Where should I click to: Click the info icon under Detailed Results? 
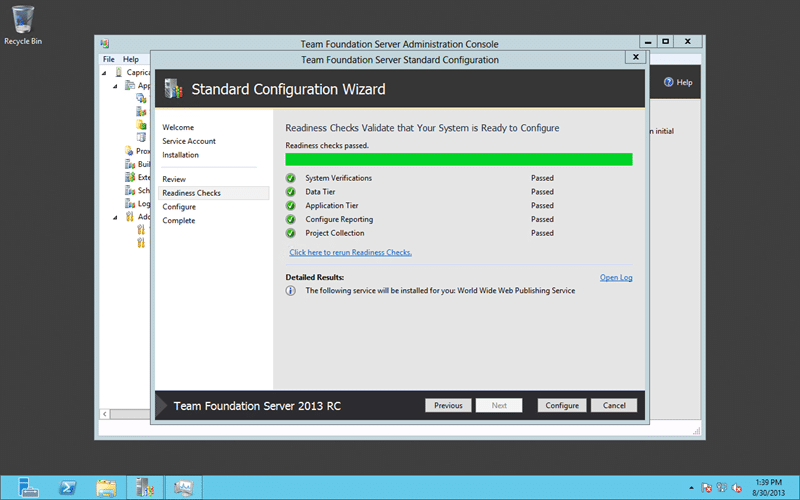291,291
